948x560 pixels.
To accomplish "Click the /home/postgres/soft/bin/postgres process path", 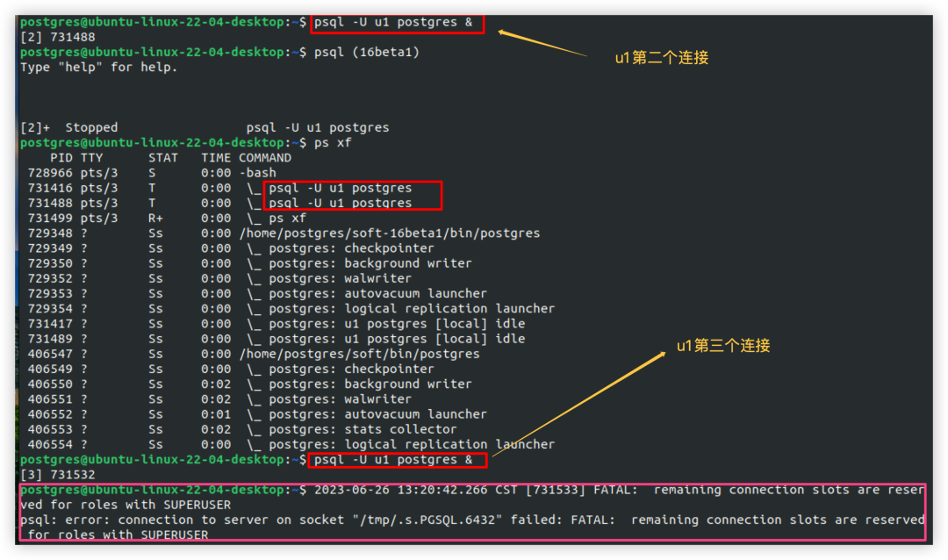I will click(359, 354).
